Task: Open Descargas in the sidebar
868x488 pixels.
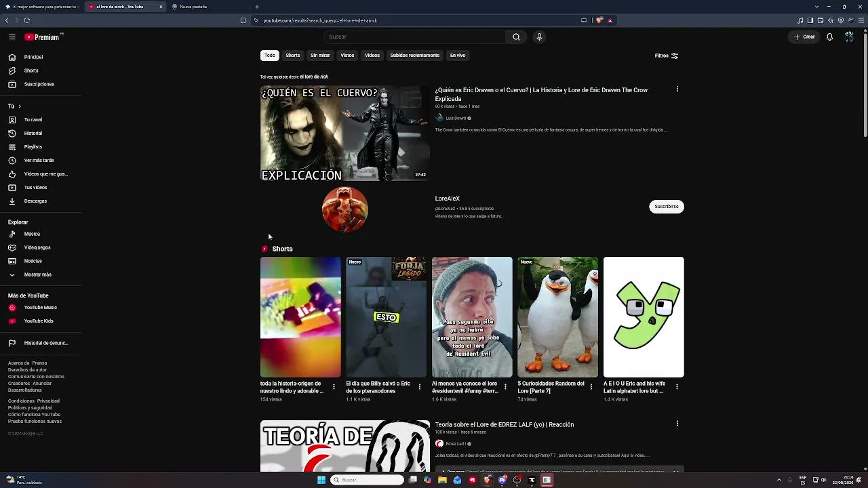Action: coord(41,201)
